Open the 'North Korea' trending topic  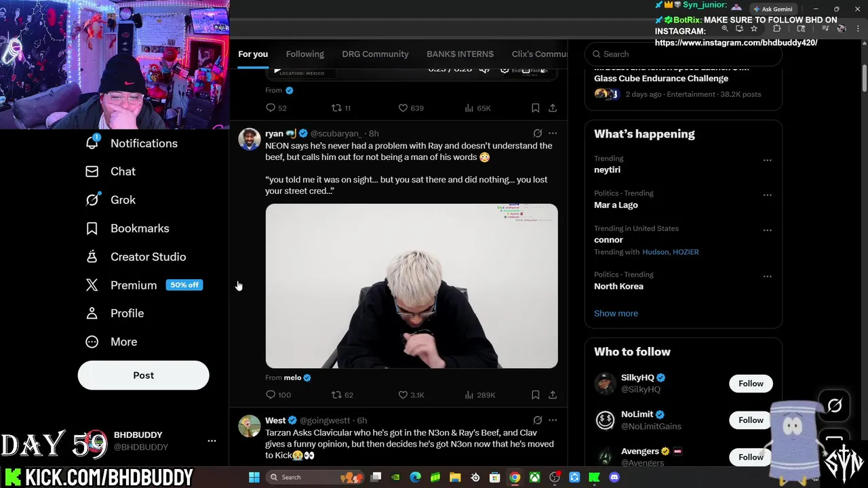[x=618, y=286]
